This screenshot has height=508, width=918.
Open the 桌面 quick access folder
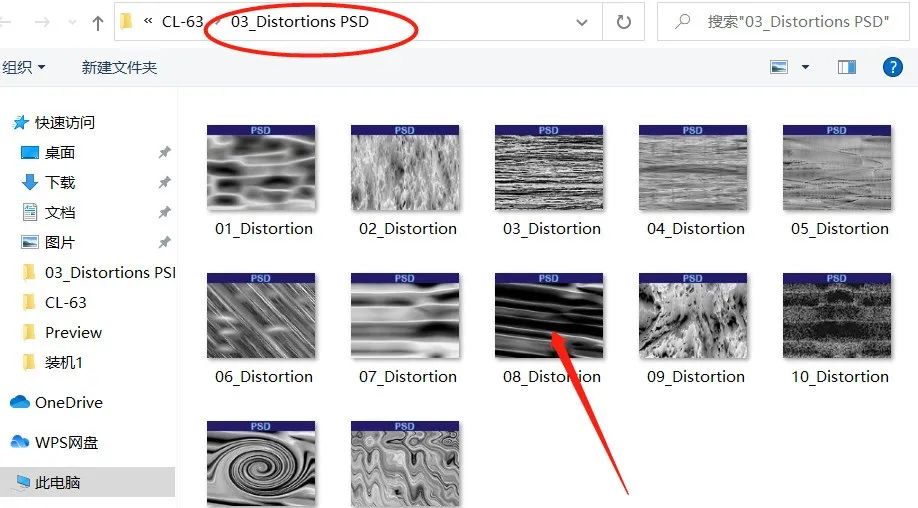tap(60, 152)
